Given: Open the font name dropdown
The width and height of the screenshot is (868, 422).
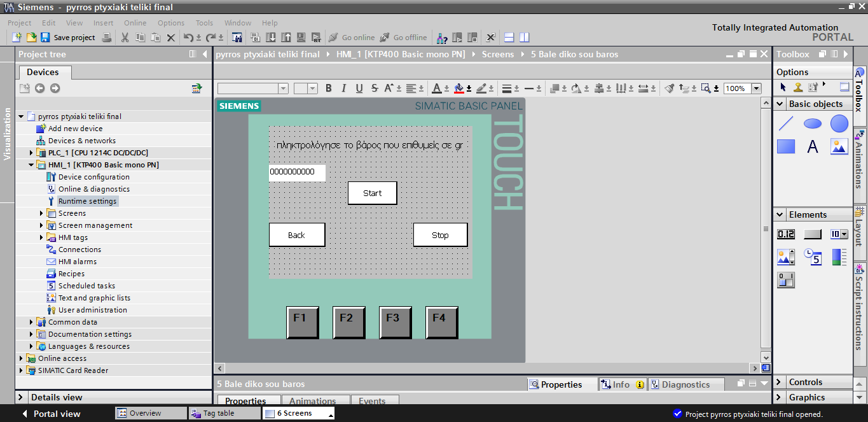Looking at the screenshot, I should 284,88.
